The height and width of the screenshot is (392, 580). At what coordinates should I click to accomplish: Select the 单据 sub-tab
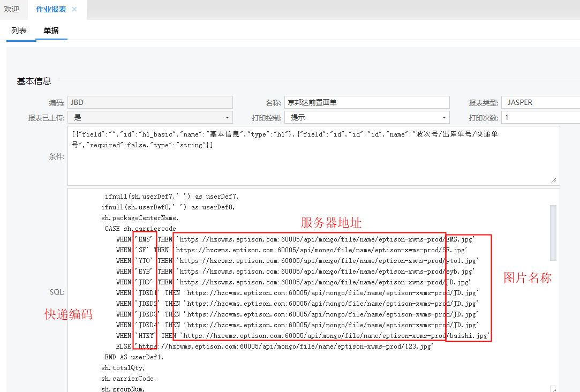(51, 31)
